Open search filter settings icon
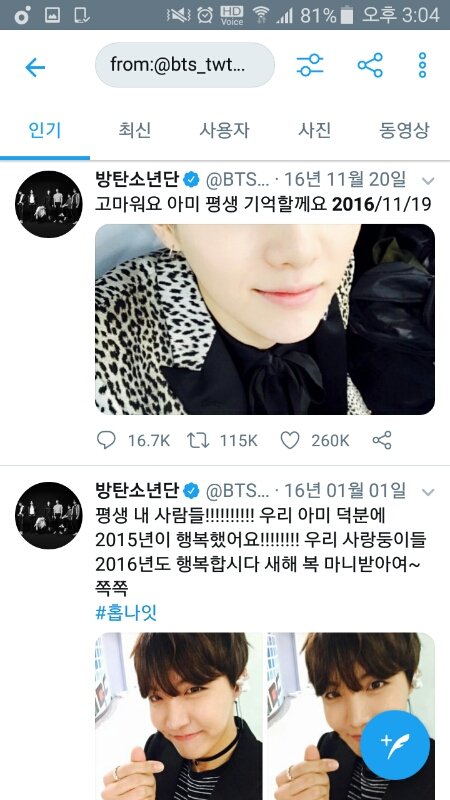Viewport: 450px width, 800px height. pos(310,65)
